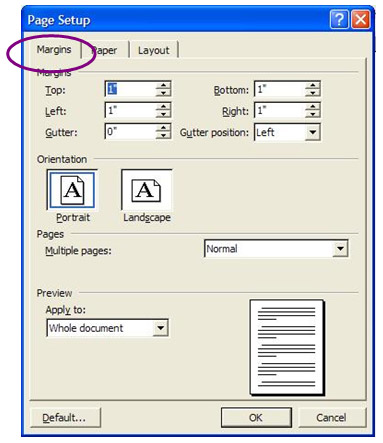Decrease the Bottom margin with down arrow
This screenshot has height=443, width=383.
(x=313, y=93)
